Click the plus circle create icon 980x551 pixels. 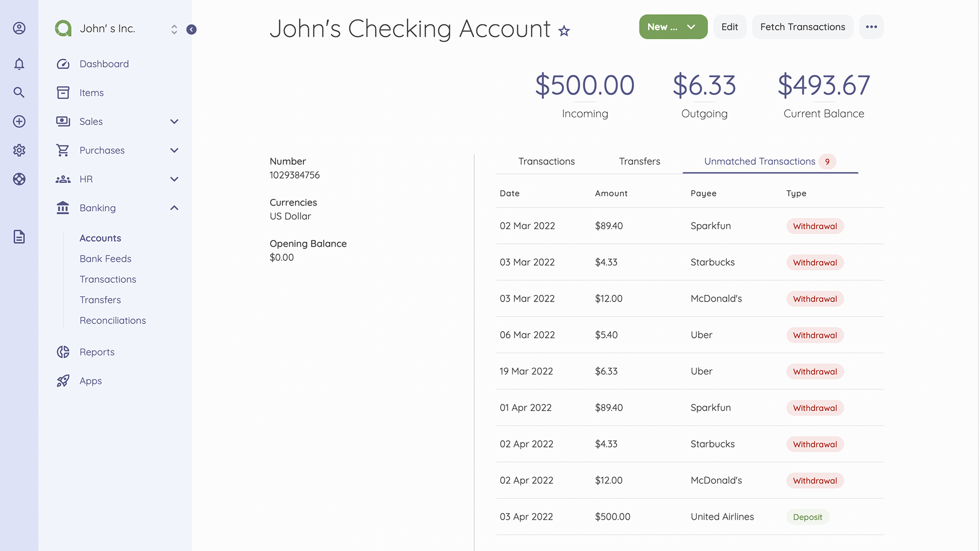click(x=19, y=121)
